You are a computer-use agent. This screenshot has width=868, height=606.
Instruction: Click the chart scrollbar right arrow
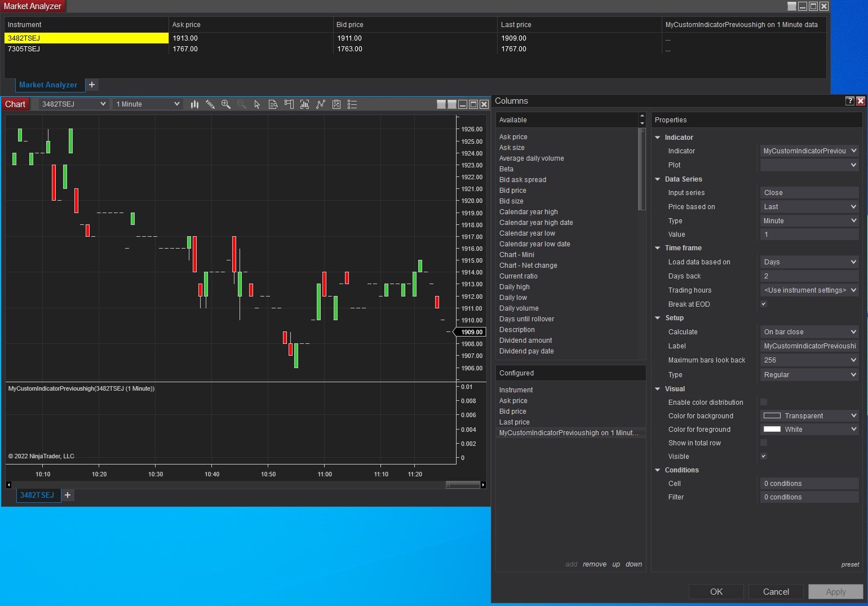(483, 485)
